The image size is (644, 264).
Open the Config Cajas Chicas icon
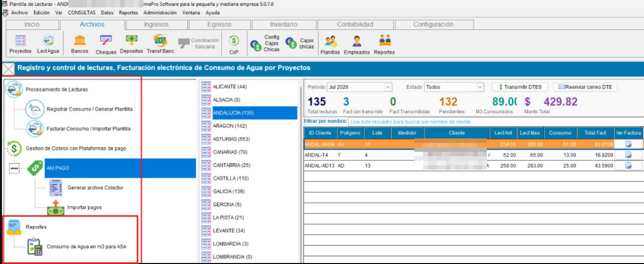click(265, 43)
